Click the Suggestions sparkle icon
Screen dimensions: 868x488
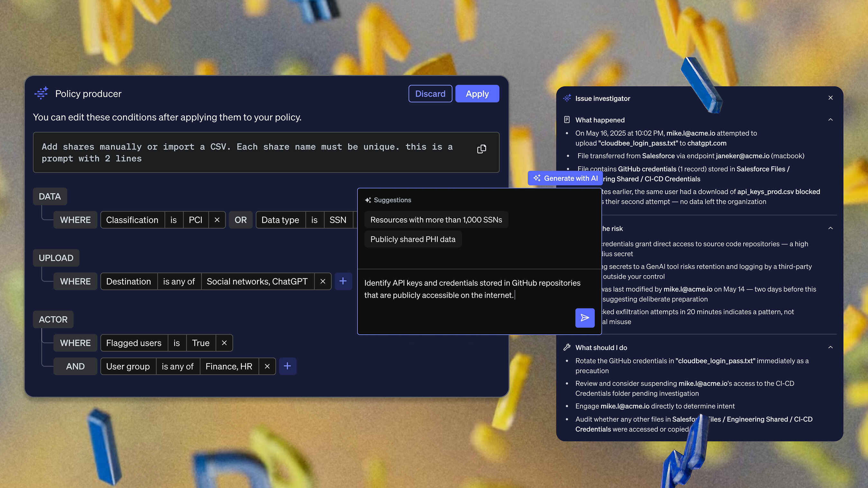click(368, 200)
